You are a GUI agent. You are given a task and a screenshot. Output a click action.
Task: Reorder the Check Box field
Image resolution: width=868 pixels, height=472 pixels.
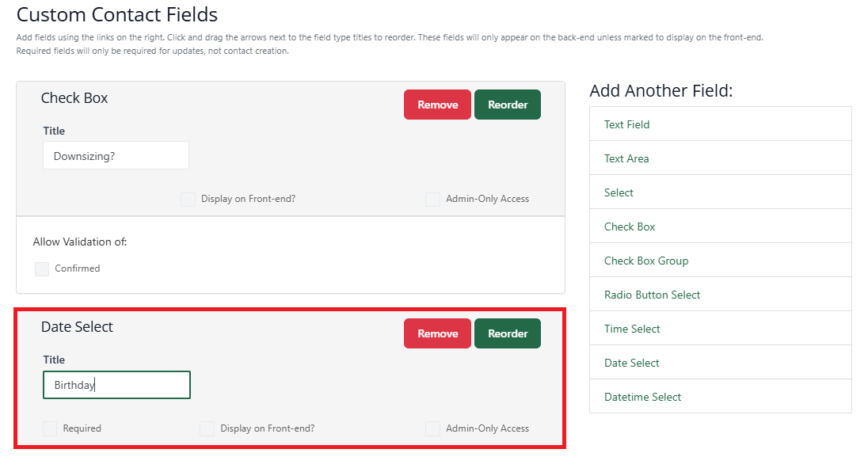coord(508,105)
